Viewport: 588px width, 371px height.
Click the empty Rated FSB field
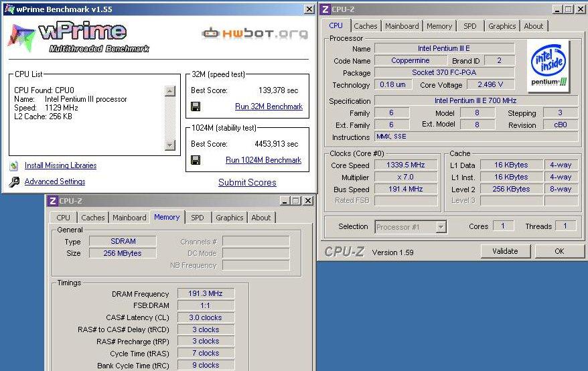point(406,201)
